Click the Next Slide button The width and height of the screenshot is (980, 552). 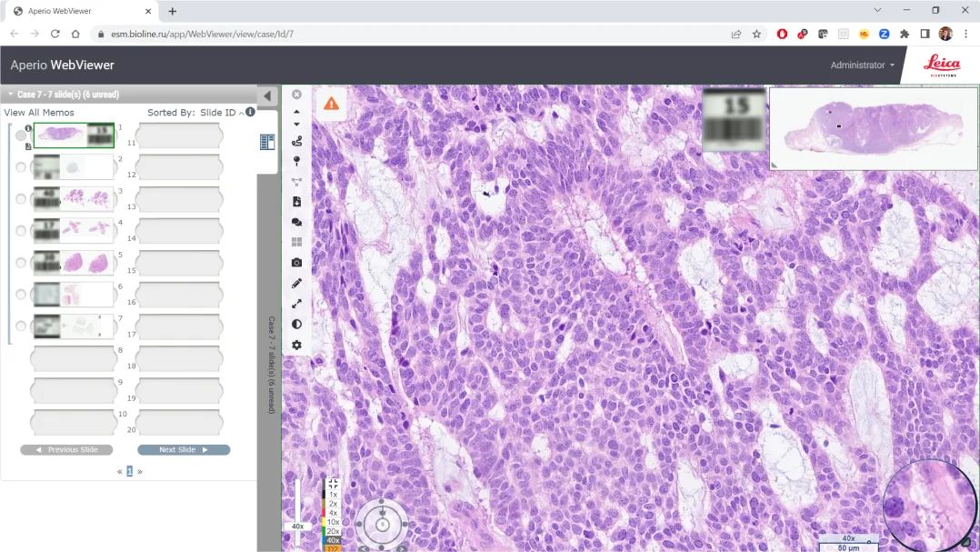point(184,450)
